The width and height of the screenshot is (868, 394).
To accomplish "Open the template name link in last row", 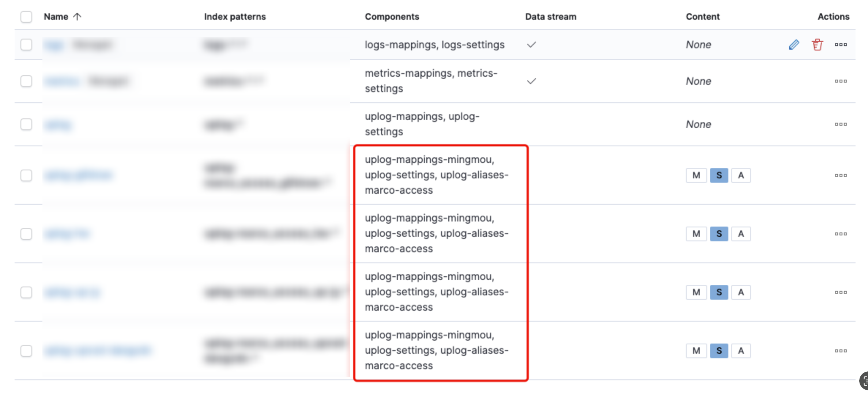I will click(97, 351).
